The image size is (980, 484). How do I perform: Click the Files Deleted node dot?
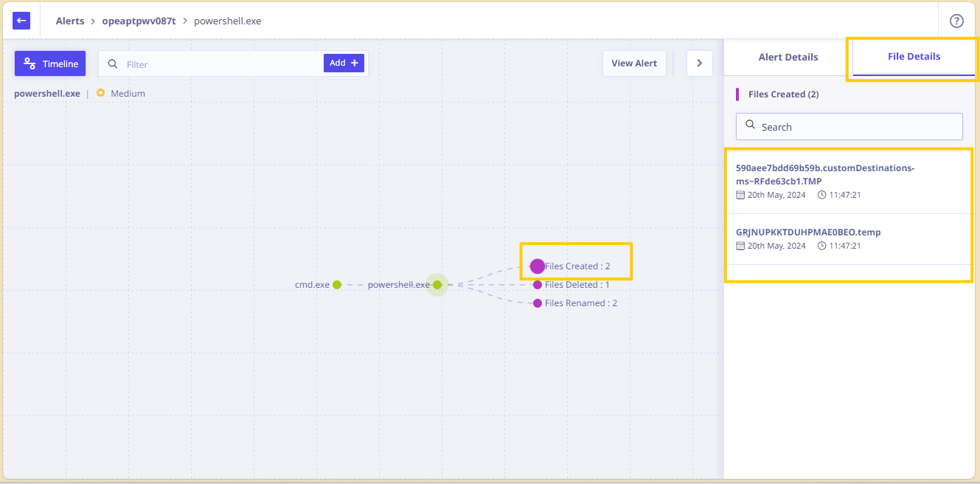pyautogui.click(x=538, y=285)
